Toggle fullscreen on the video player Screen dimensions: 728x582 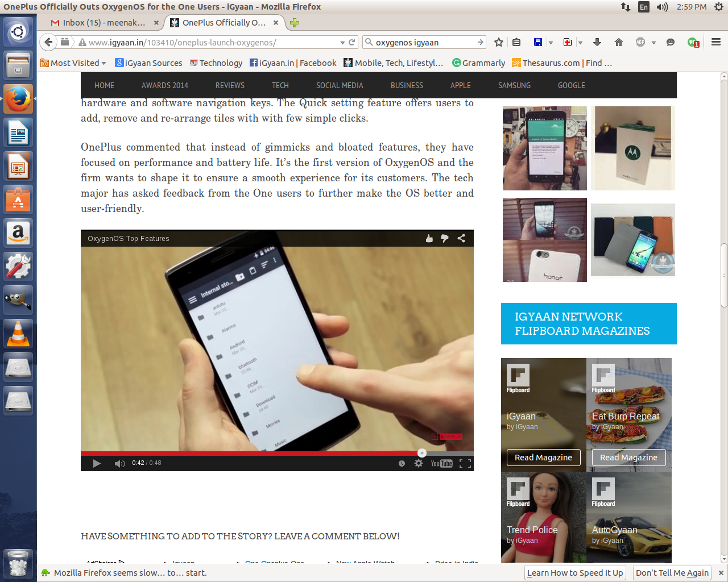click(465, 463)
